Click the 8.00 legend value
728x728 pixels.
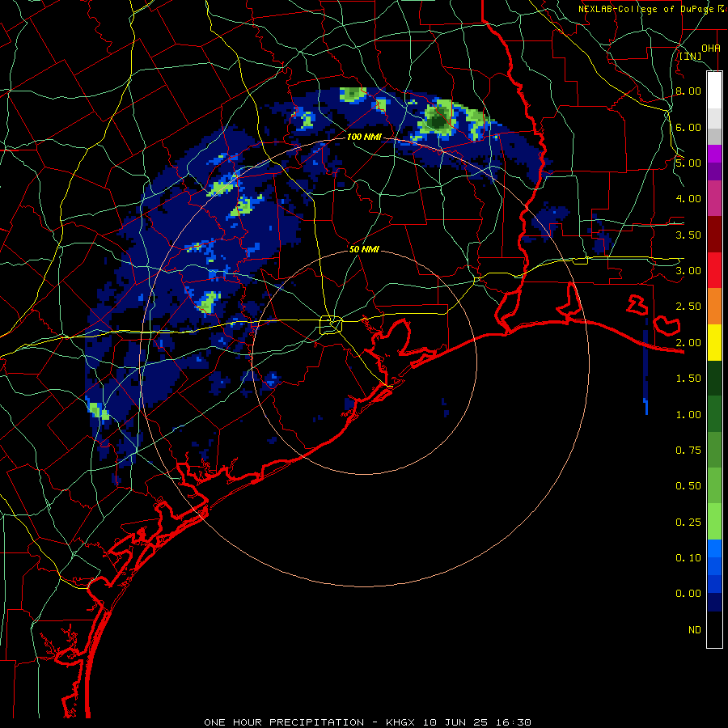click(688, 91)
